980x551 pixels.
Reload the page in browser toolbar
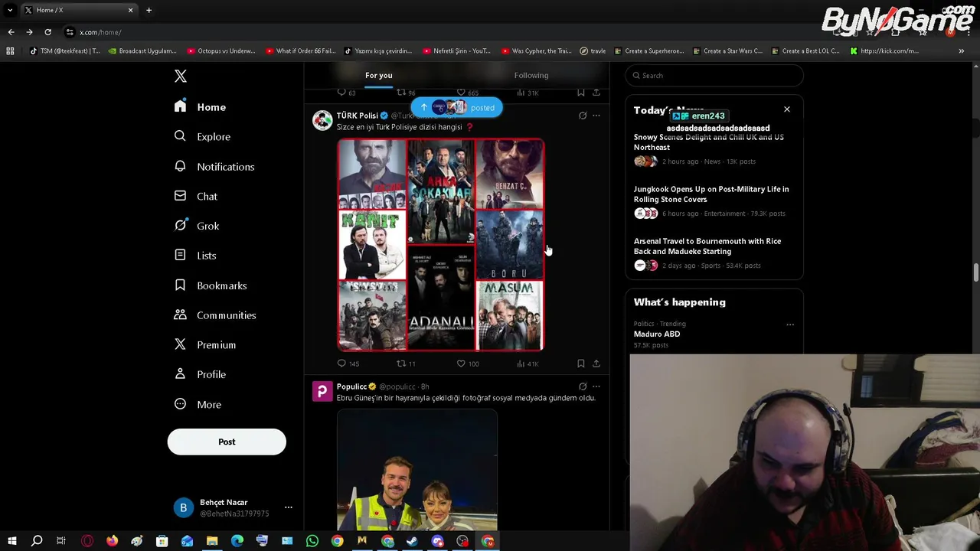47,32
